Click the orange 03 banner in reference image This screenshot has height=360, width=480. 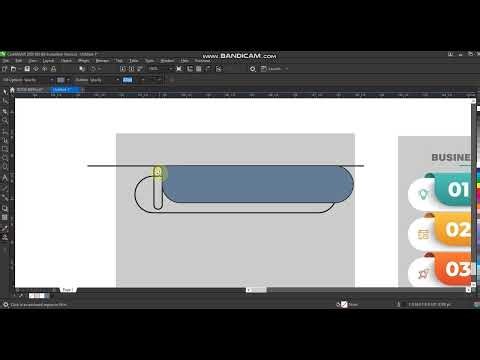click(453, 269)
